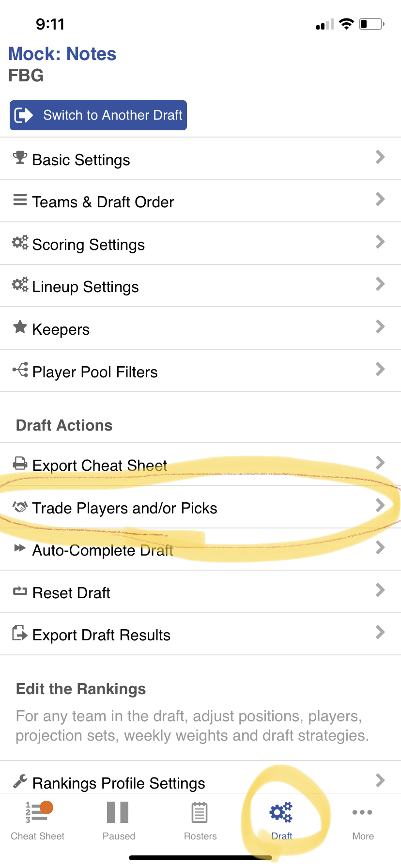This screenshot has height=868, width=401.
Task: Tap the Reset Draft loop icon
Action: 20,591
